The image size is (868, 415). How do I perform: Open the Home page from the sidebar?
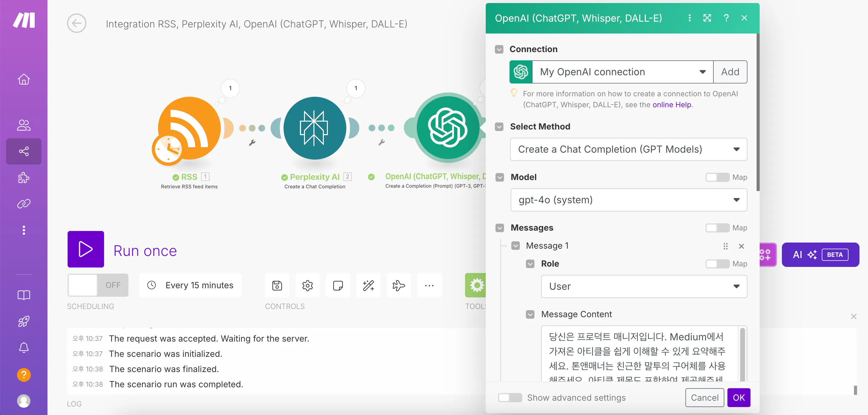tap(24, 79)
